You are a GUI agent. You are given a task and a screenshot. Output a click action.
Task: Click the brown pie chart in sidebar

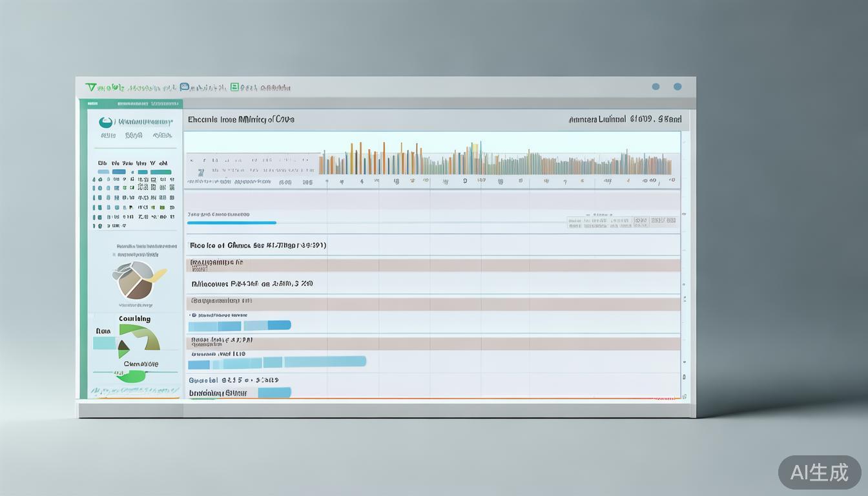pyautogui.click(x=136, y=280)
